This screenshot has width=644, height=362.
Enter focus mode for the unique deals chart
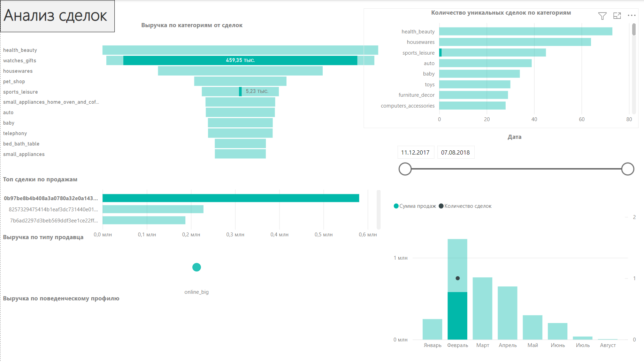pyautogui.click(x=617, y=16)
